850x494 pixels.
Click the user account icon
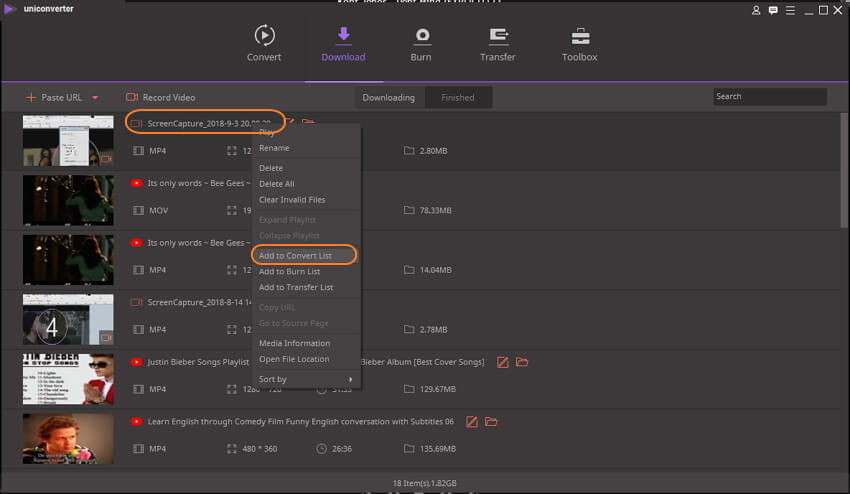756,10
